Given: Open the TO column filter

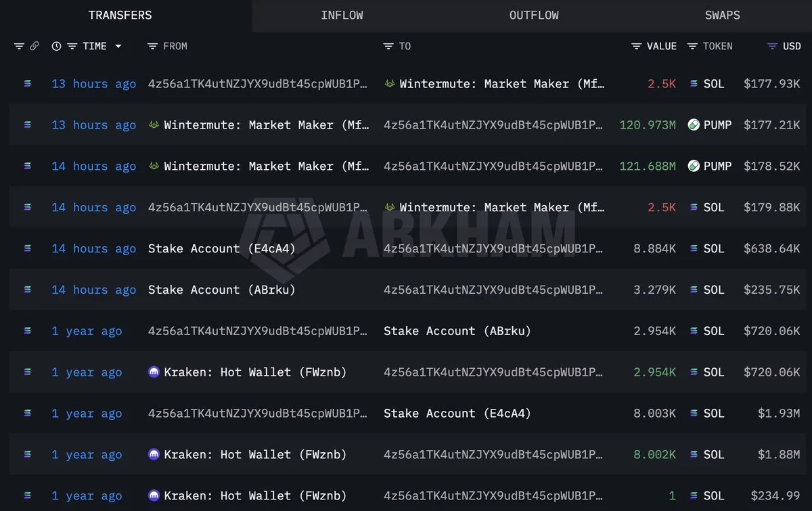Looking at the screenshot, I should [388, 46].
